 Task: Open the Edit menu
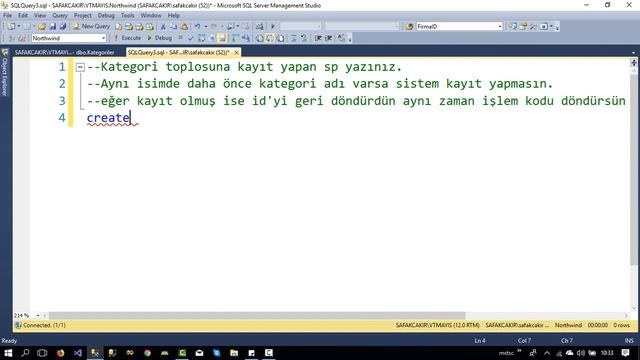pos(23,16)
